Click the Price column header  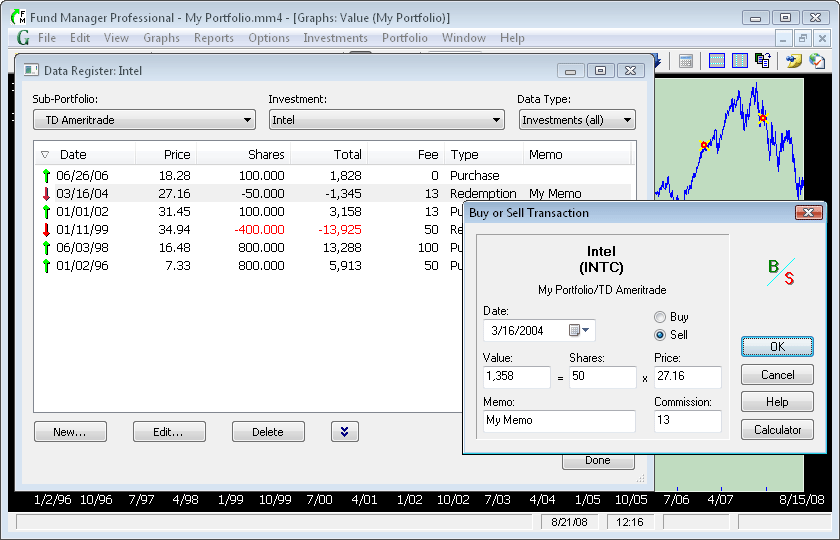[166, 154]
